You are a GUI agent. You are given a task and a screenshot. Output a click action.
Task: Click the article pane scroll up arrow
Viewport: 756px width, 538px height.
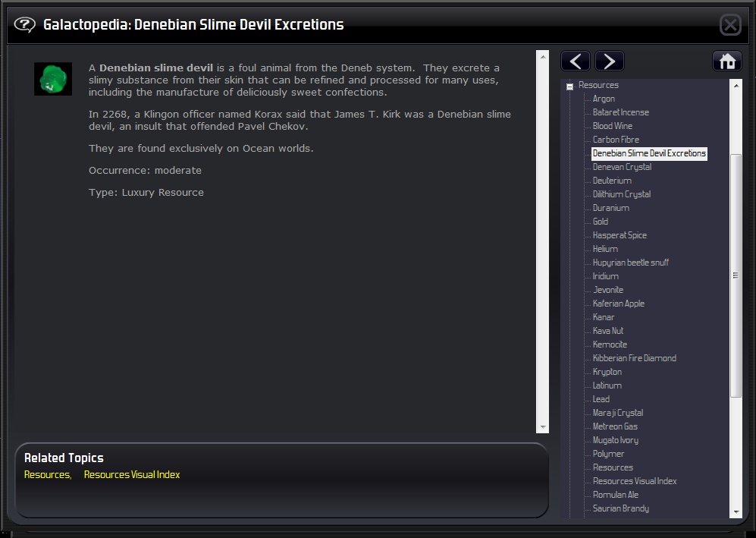(543, 56)
